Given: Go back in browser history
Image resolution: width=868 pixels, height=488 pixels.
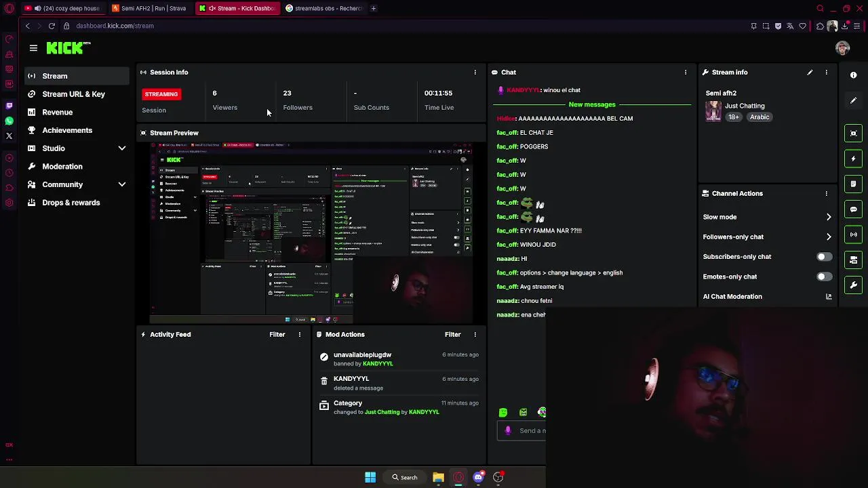Looking at the screenshot, I should coord(27,26).
